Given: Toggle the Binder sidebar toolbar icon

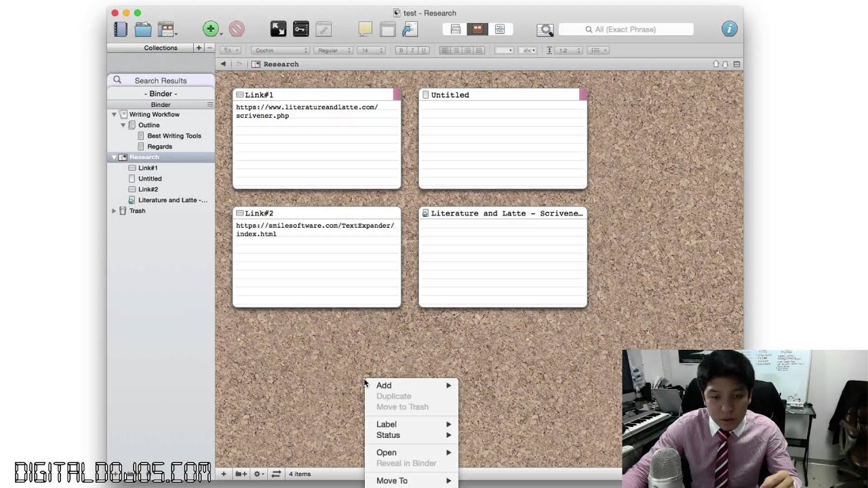Looking at the screenshot, I should (x=121, y=29).
